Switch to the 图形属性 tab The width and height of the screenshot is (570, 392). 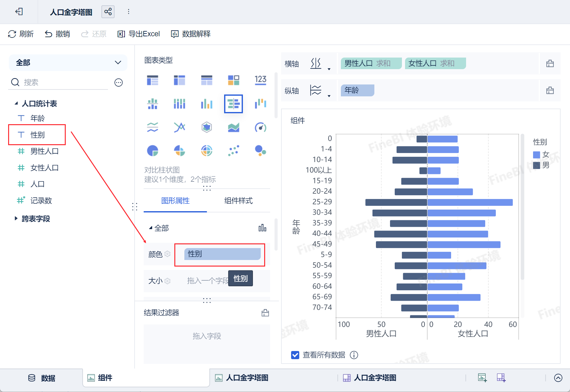[x=175, y=201]
